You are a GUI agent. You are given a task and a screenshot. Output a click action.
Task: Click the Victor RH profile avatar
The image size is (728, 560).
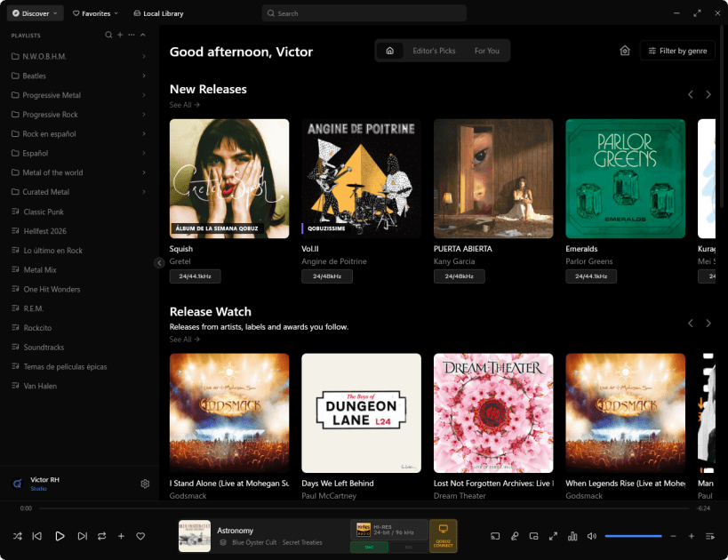click(17, 484)
